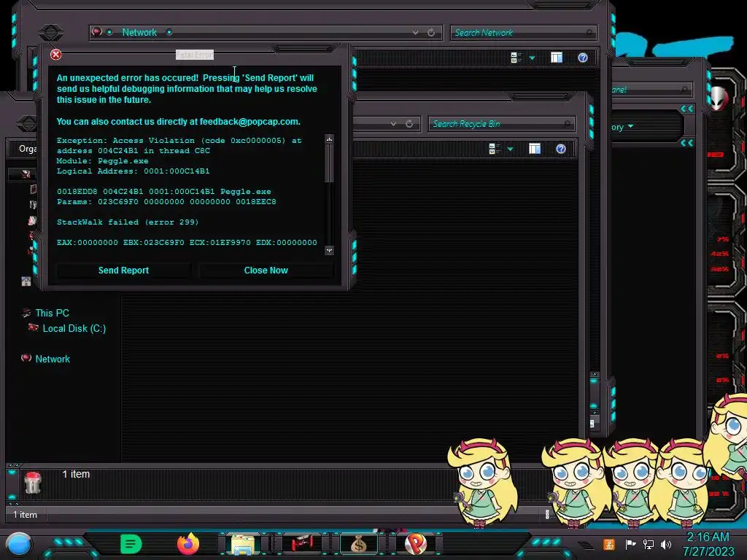
Task: Click the Search Network field
Action: pyautogui.click(x=523, y=33)
